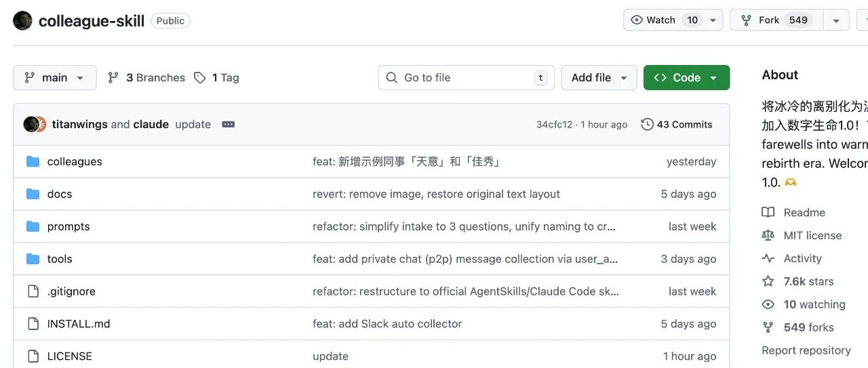Open the main branch selector
Image resolution: width=868 pixels, height=368 pixels.
click(x=55, y=77)
